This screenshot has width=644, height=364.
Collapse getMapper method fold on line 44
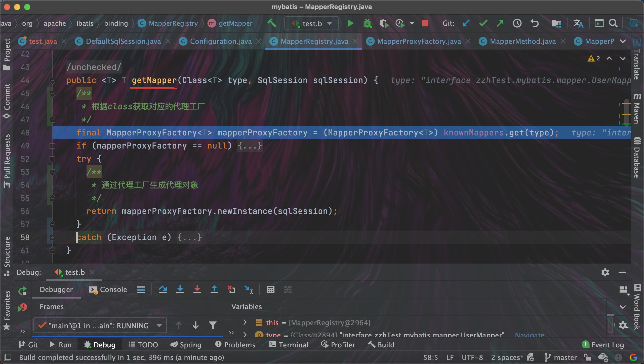click(x=52, y=81)
